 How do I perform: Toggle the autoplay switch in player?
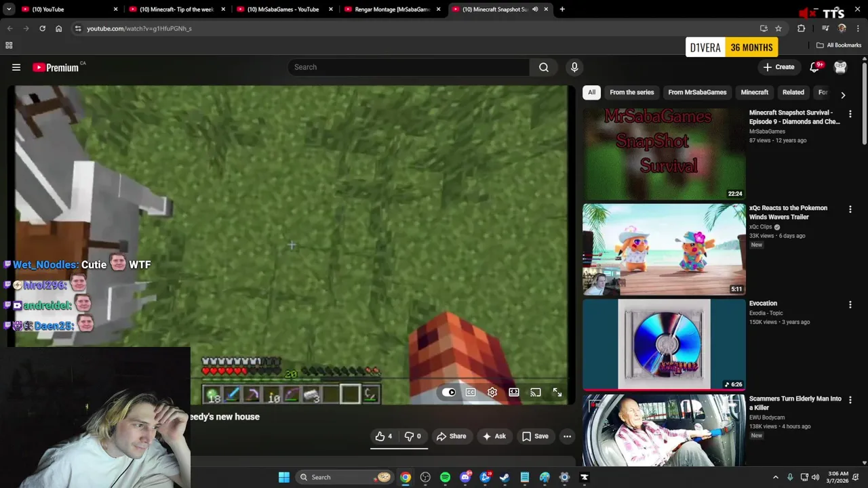pyautogui.click(x=449, y=392)
